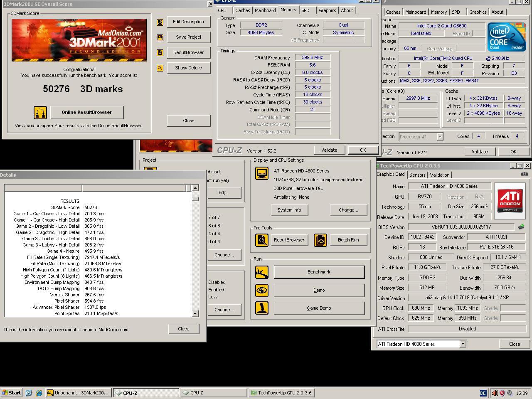Close the Details window with Close button
This screenshot has height=399, width=532.
tap(184, 329)
